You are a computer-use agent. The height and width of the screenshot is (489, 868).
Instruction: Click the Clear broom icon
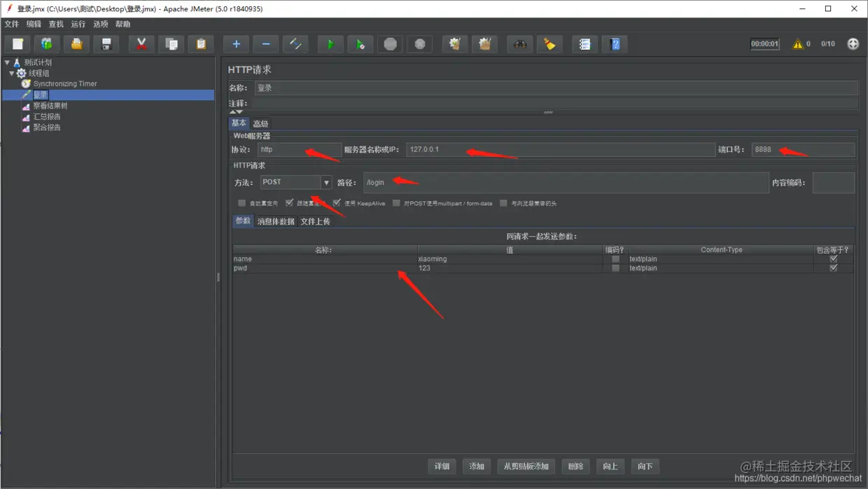click(455, 44)
